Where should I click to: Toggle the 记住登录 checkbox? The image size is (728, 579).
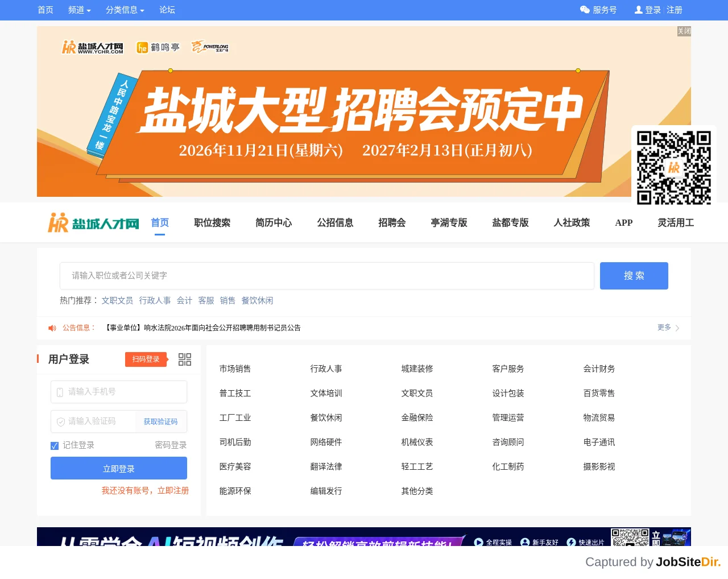point(55,446)
